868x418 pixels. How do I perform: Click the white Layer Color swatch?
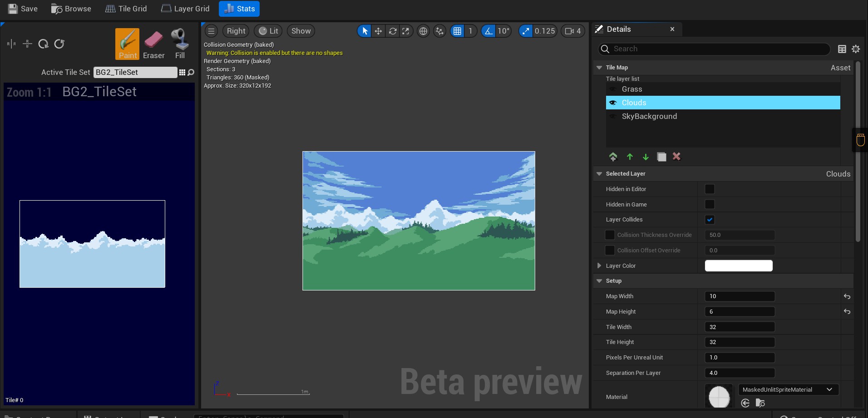point(738,266)
